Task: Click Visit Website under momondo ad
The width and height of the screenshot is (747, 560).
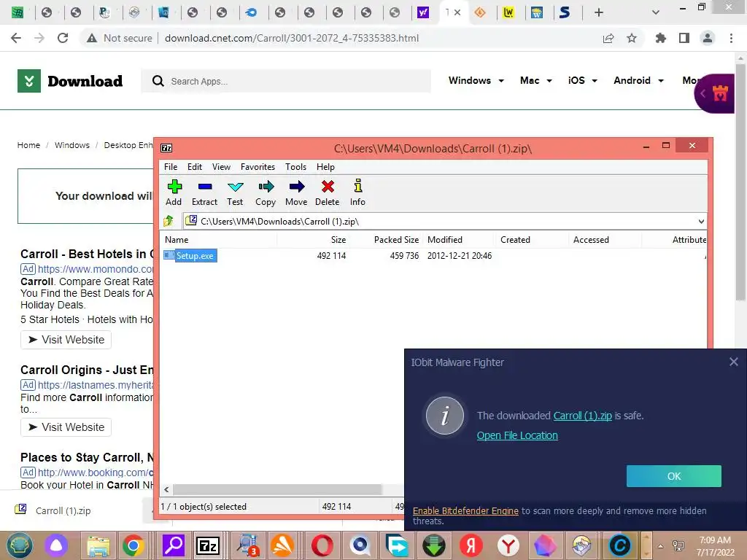Action: 66,340
